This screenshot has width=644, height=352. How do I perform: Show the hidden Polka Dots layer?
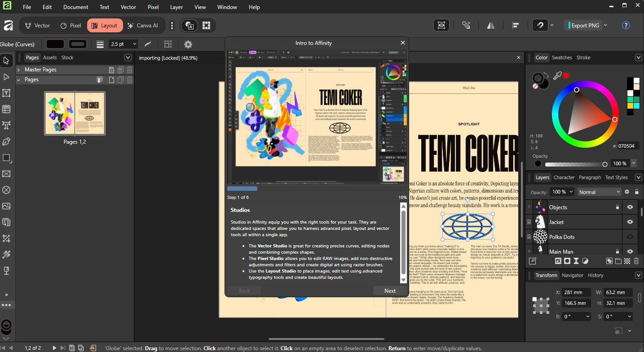pos(630,237)
